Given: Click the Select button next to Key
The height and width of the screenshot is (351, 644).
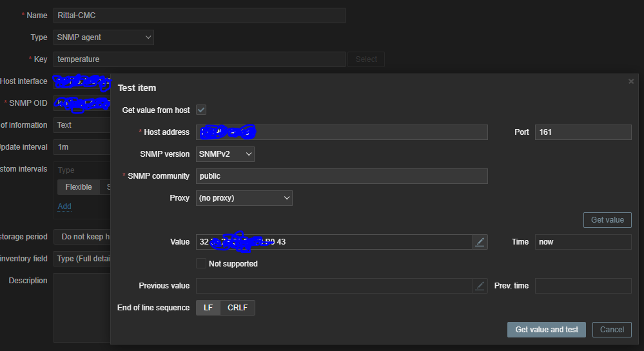Looking at the screenshot, I should pyautogui.click(x=366, y=59).
